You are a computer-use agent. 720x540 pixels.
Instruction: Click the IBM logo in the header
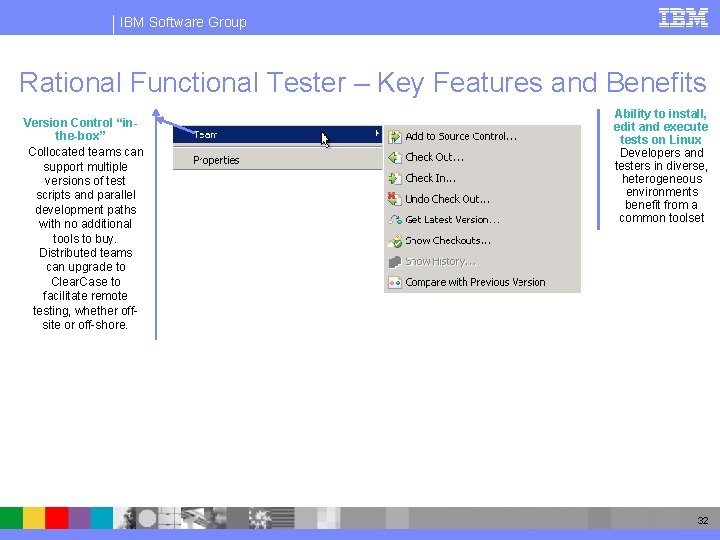[683, 18]
